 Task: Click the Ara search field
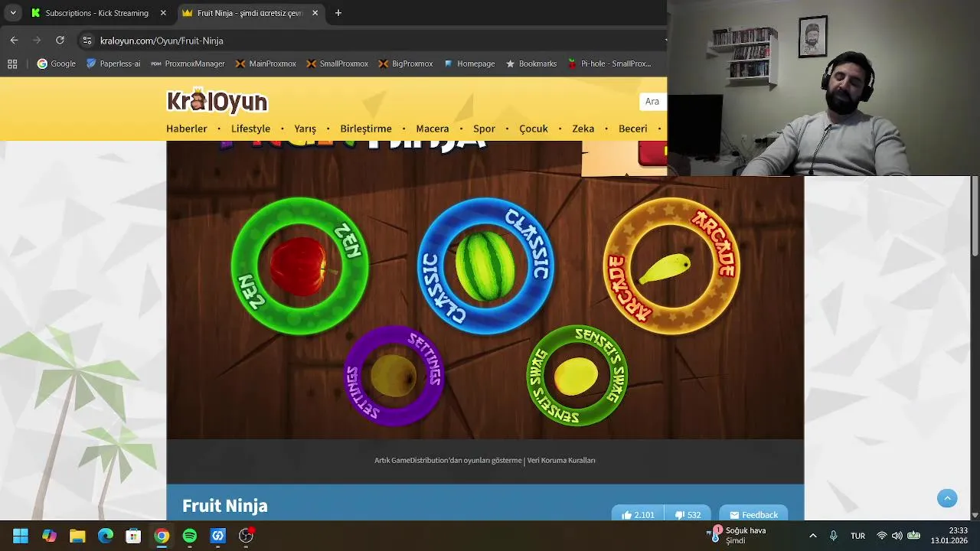(x=653, y=101)
